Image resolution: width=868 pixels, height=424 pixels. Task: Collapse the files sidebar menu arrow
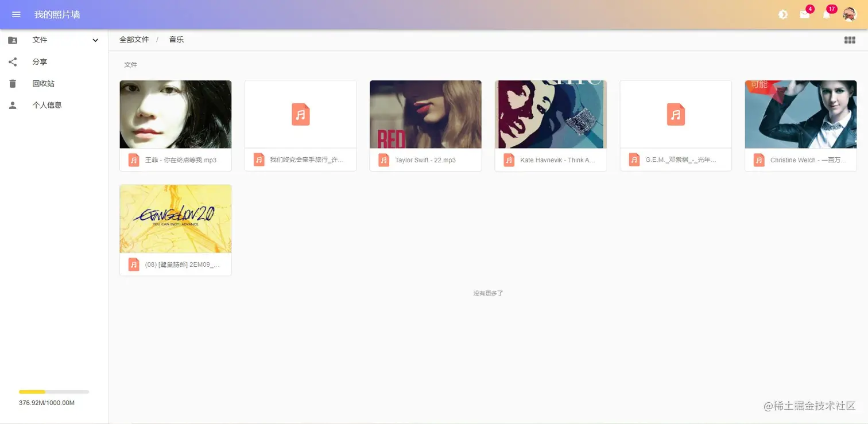[95, 40]
